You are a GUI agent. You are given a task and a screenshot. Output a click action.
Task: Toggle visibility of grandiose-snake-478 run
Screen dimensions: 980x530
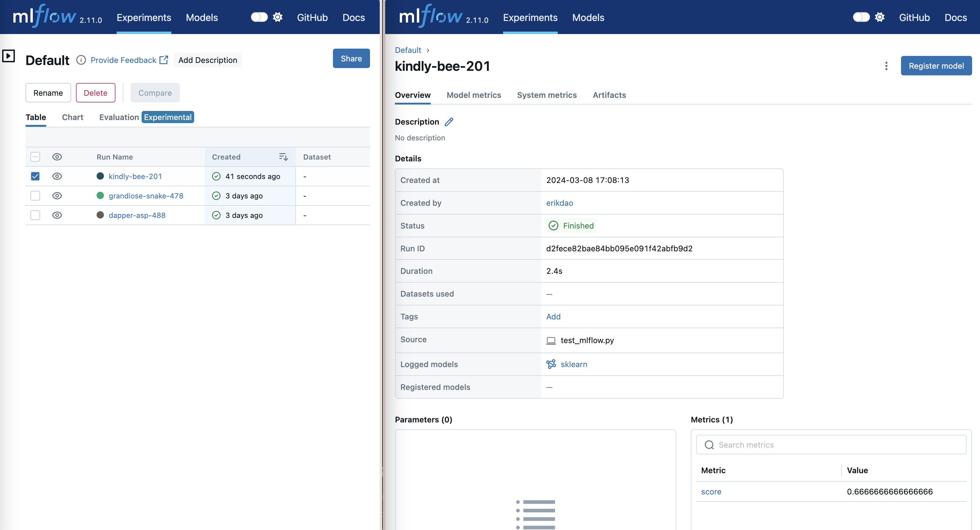(x=57, y=196)
